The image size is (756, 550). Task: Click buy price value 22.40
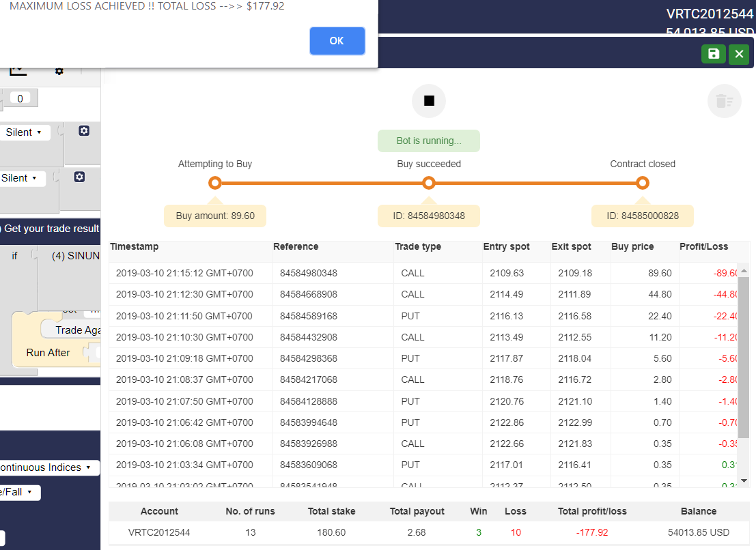click(x=660, y=316)
